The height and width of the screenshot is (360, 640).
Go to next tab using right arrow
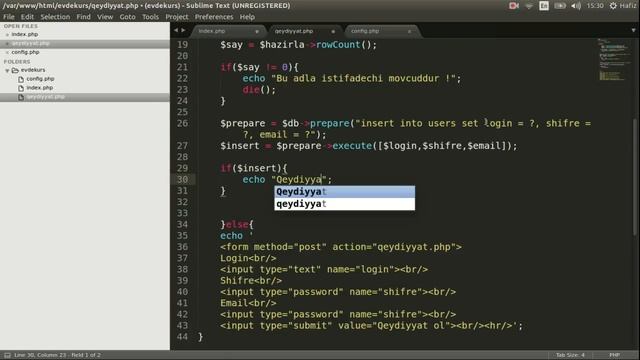tap(183, 30)
